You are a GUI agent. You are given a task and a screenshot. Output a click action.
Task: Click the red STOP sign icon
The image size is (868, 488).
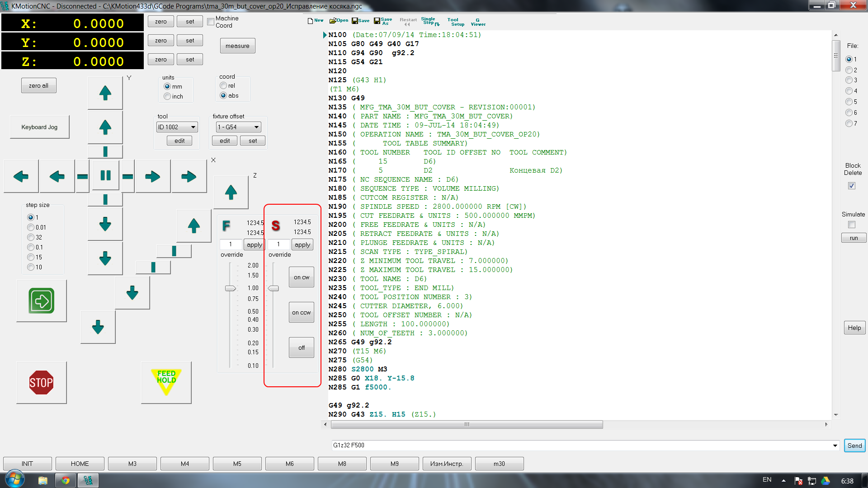(x=41, y=383)
